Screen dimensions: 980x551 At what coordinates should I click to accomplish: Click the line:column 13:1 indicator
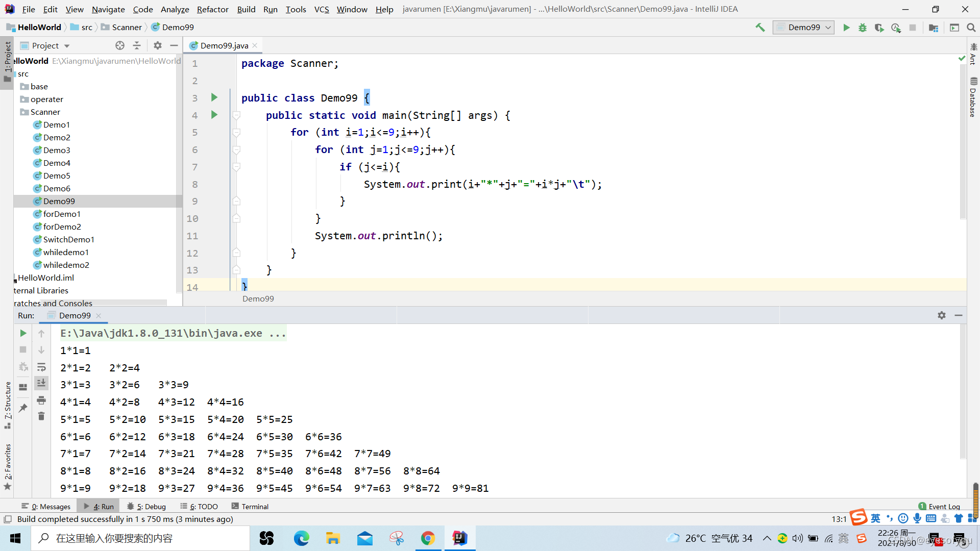(x=839, y=519)
